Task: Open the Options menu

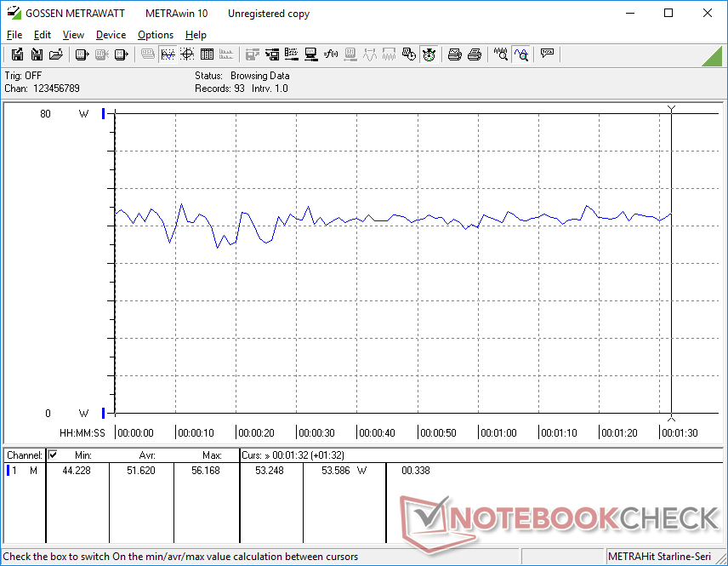Action: (156, 35)
